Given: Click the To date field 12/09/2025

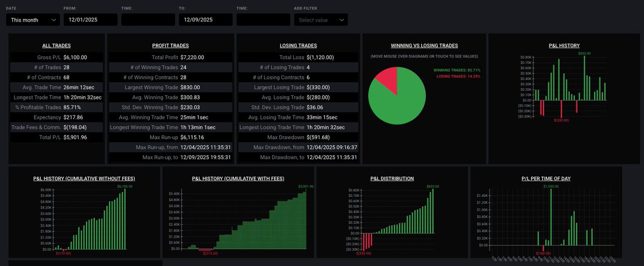Looking at the screenshot, I should click(x=206, y=20).
